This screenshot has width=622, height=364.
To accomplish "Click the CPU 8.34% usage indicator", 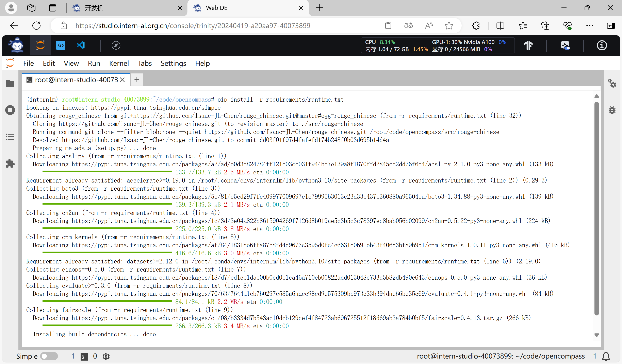I will tap(380, 42).
